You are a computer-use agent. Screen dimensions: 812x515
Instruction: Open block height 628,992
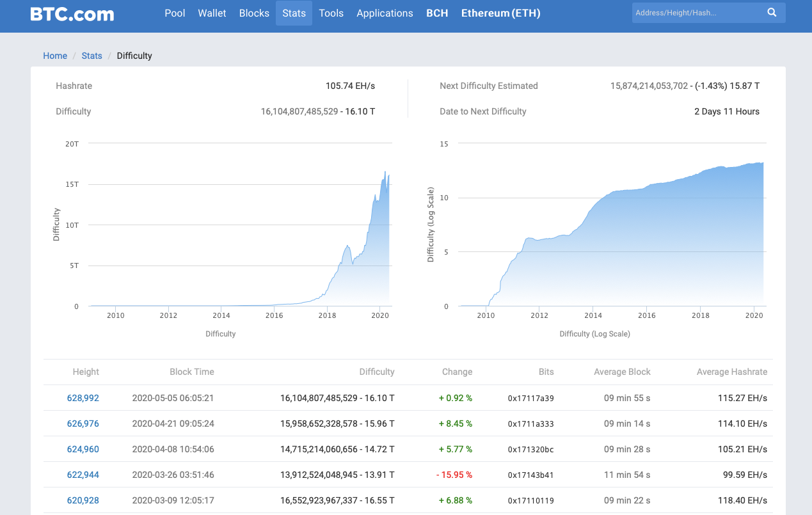(83, 398)
